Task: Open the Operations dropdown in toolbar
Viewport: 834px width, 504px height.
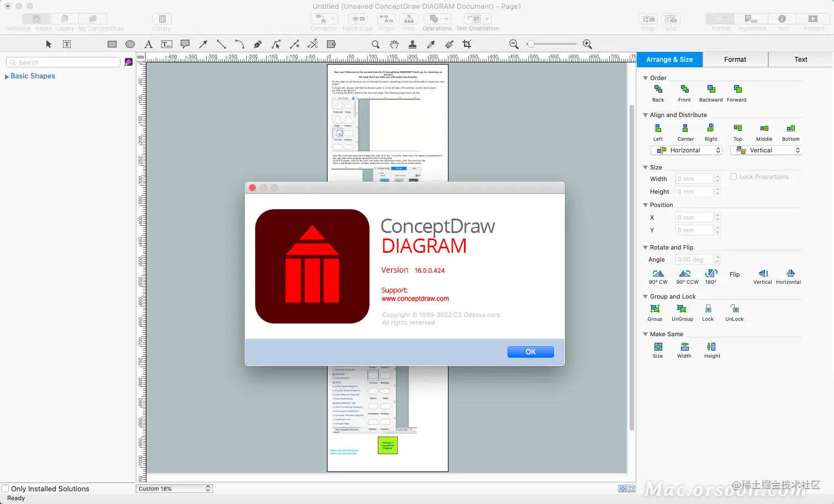Action: (437, 19)
